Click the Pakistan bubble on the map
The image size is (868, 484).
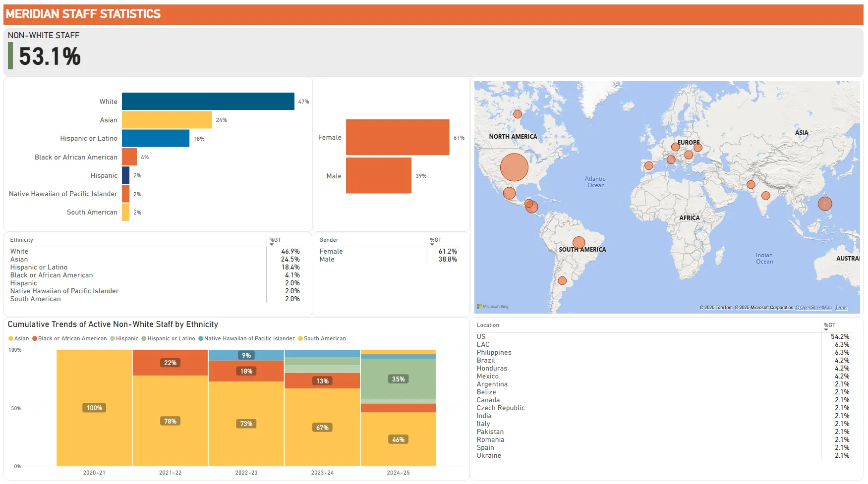751,185
